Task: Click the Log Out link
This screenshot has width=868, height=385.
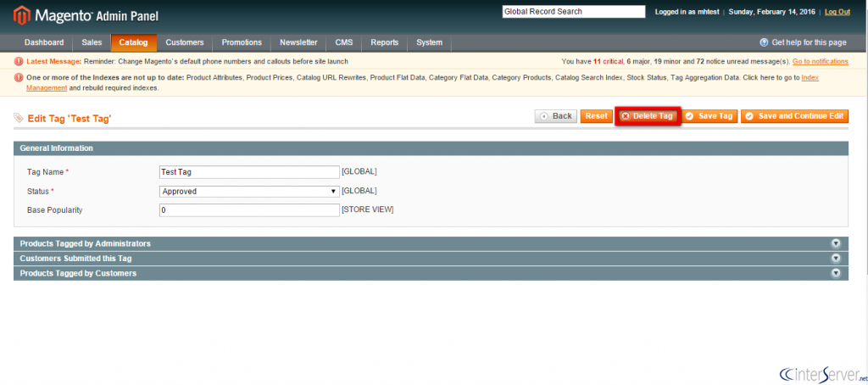Action: 837,12
